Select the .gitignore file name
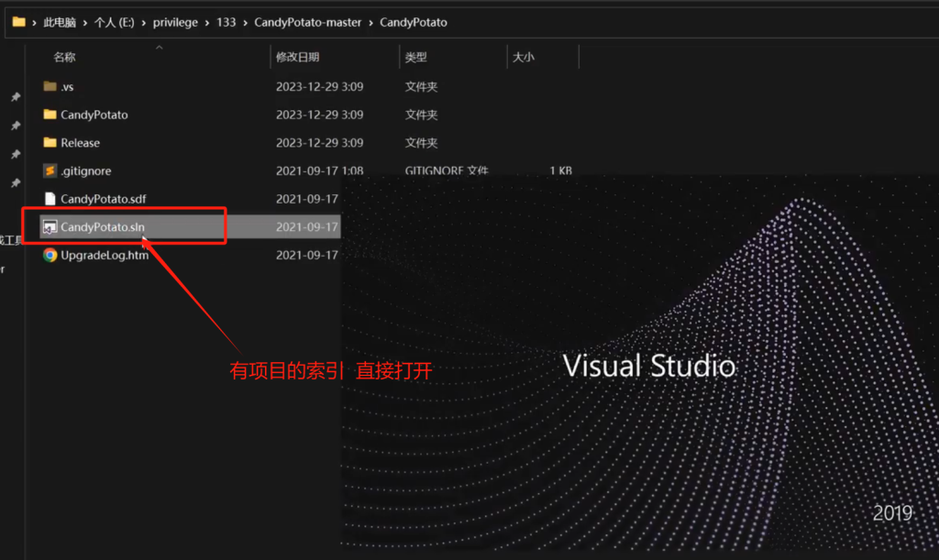The height and width of the screenshot is (560, 939). (86, 171)
